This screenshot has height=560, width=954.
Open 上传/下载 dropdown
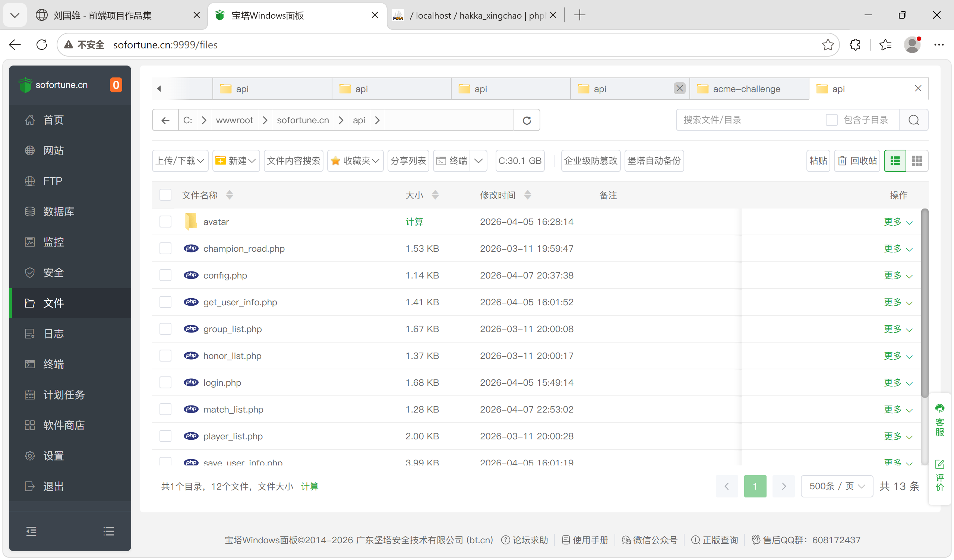[180, 161]
